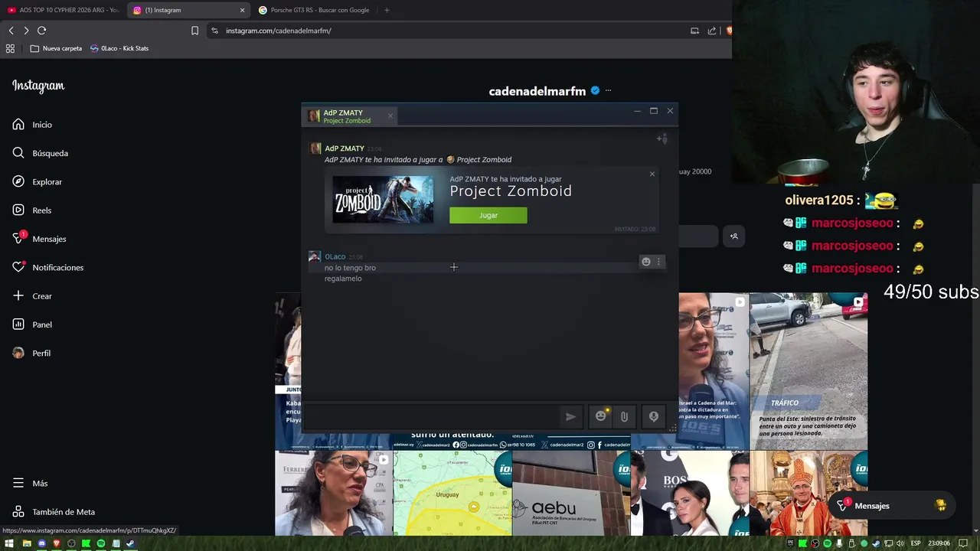This screenshot has width=980, height=551.
Task: Open the Steam chat emoticon picker
Action: click(x=601, y=416)
